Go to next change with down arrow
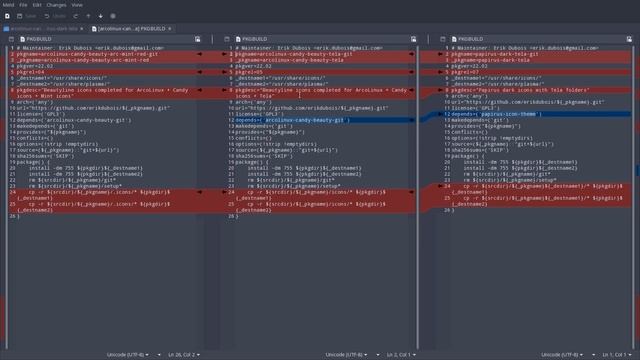640x360 pixels. (100, 16)
